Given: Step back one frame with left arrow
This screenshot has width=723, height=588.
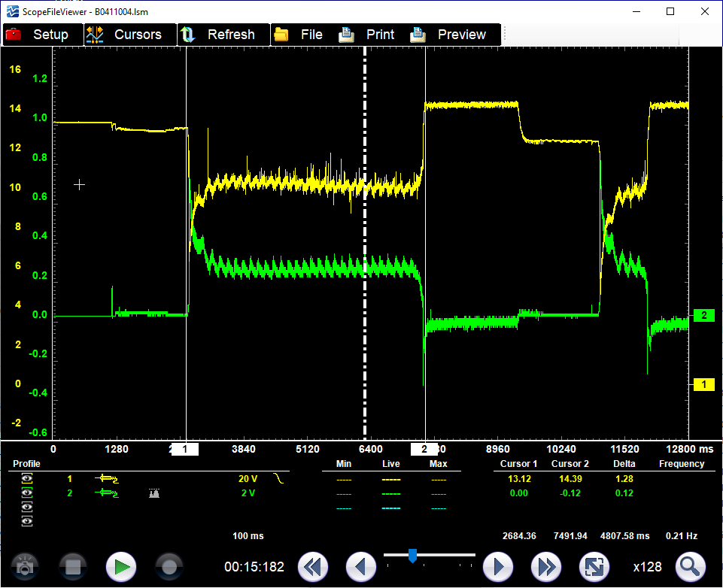Looking at the screenshot, I should (360, 567).
